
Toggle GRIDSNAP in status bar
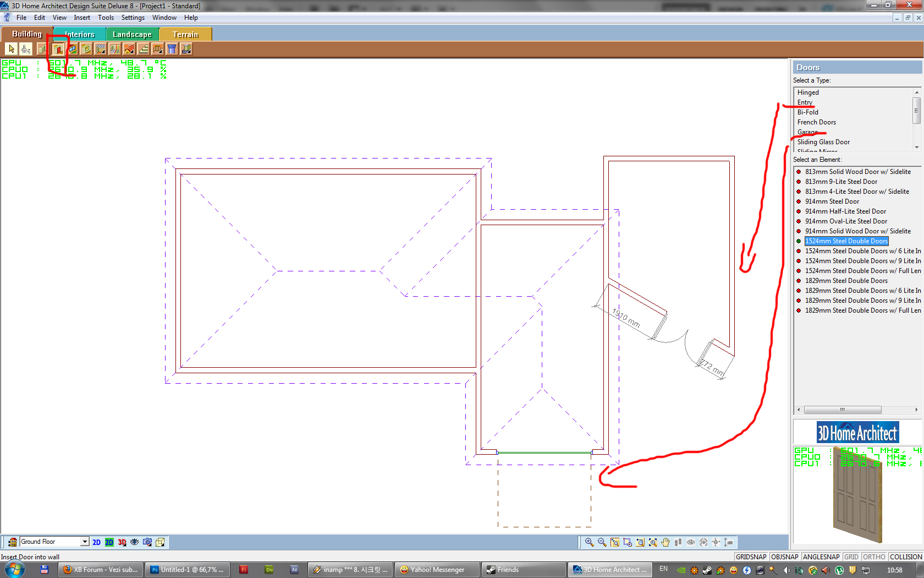coord(751,557)
